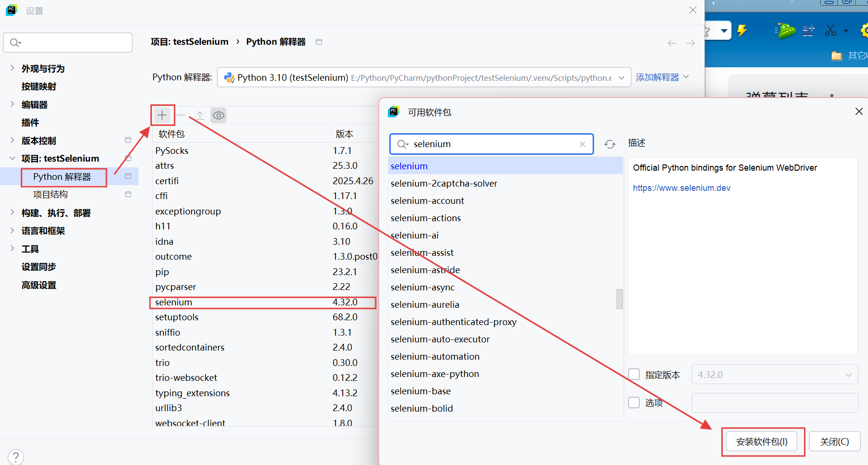The width and height of the screenshot is (868, 465).
Task: Click the scissors icon in the browser toolbar
Action: [831, 31]
